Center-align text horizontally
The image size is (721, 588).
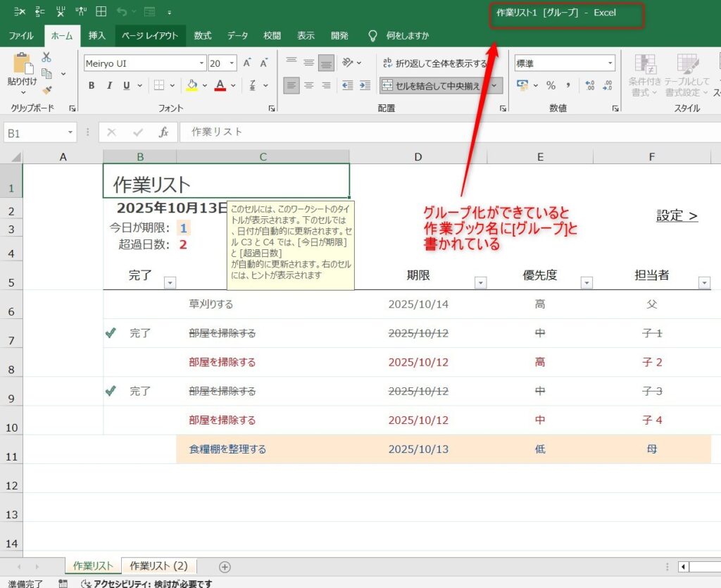click(308, 85)
